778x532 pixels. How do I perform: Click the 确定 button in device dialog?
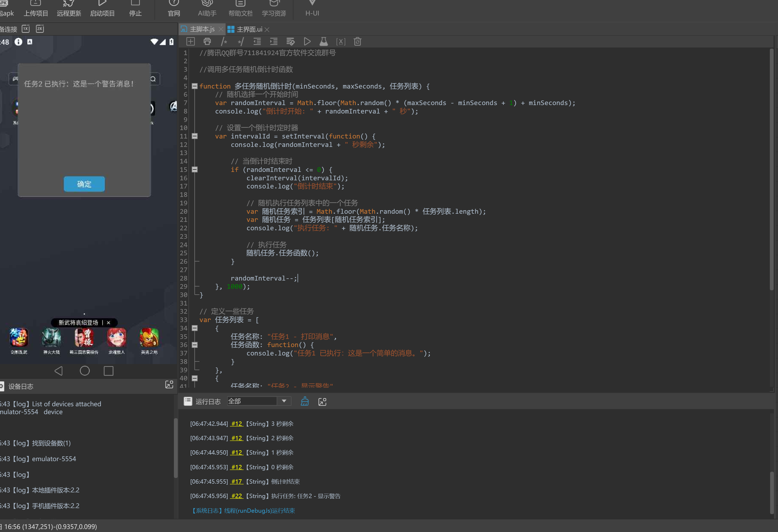pyautogui.click(x=84, y=184)
